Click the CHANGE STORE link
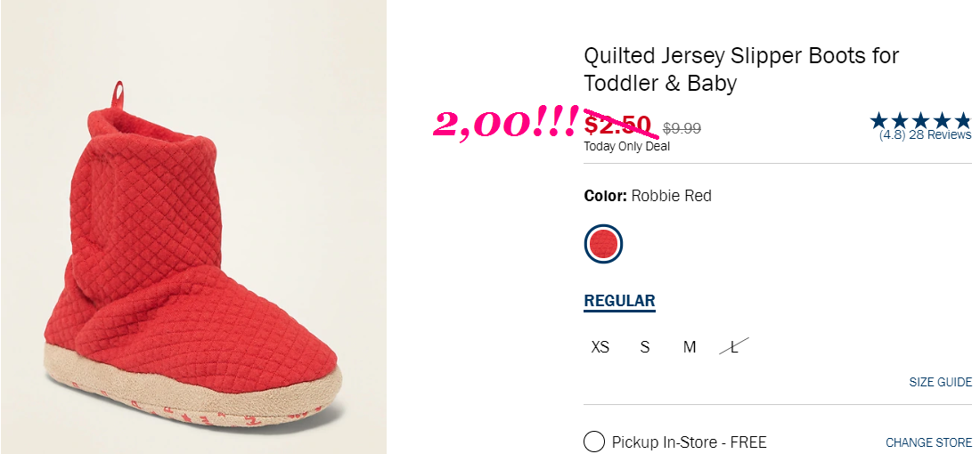 928,442
